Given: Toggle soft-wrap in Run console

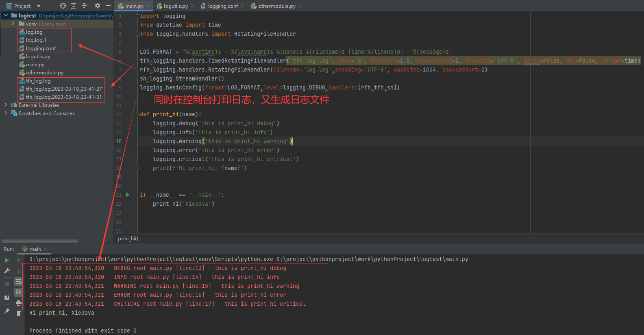Looking at the screenshot, I should tap(19, 282).
